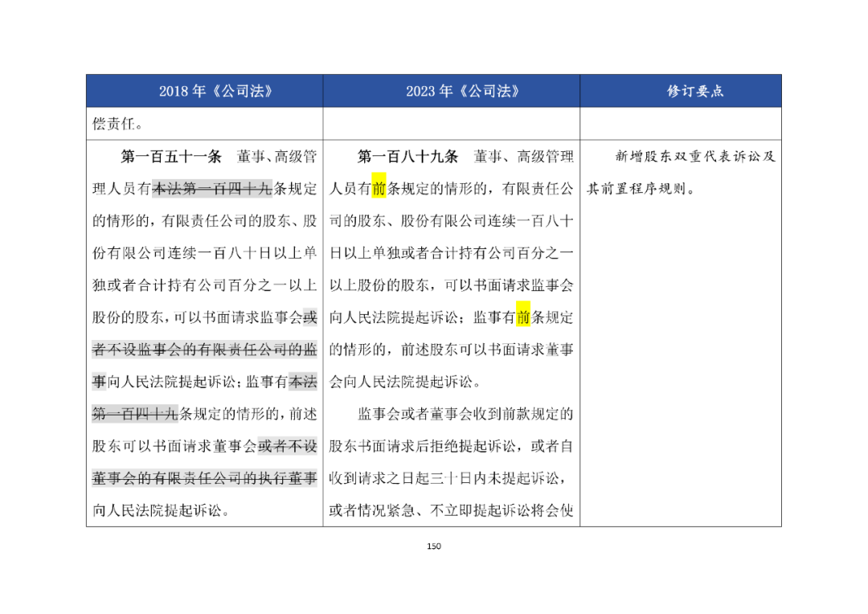This screenshot has height=614, width=868.
Task: Click the 2023年《公司法》 column header
Action: click(451, 91)
